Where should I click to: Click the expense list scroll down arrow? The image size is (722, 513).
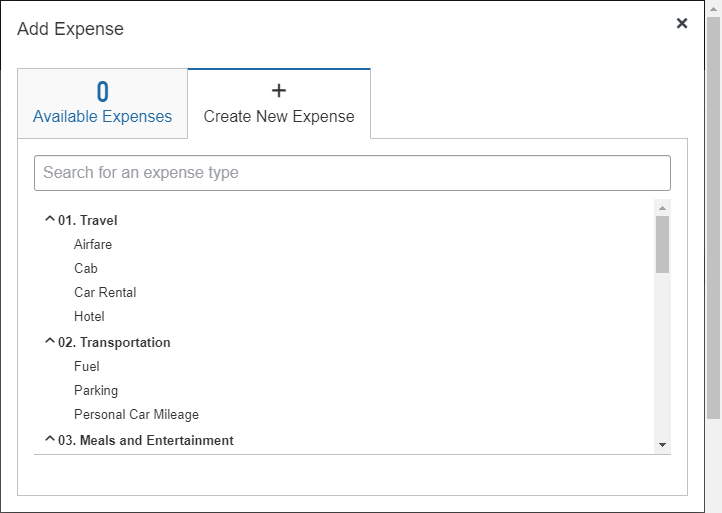[662, 444]
